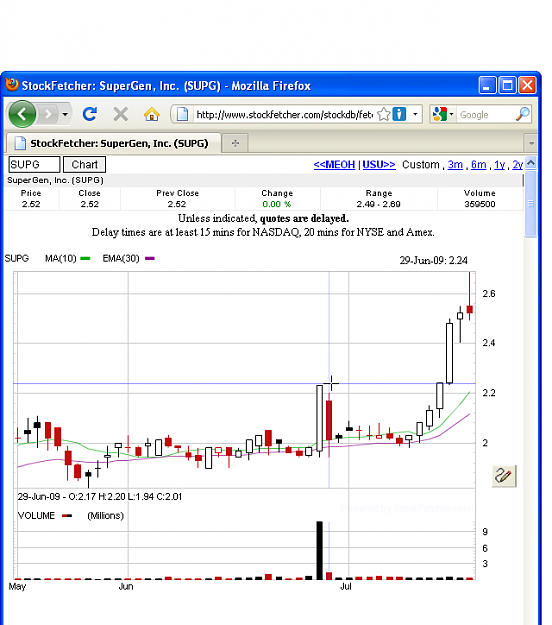Click the large white candlestick at the crosshair
Screen dimensions: 552x625
pos(320,418)
